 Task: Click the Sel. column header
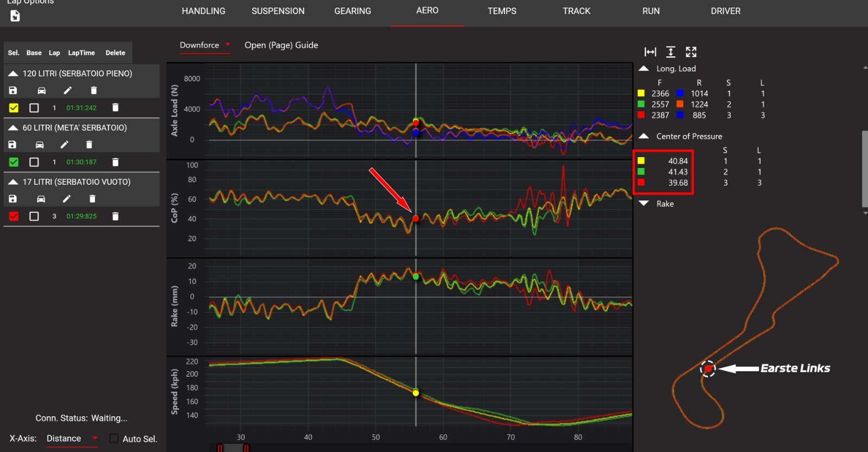tap(14, 53)
